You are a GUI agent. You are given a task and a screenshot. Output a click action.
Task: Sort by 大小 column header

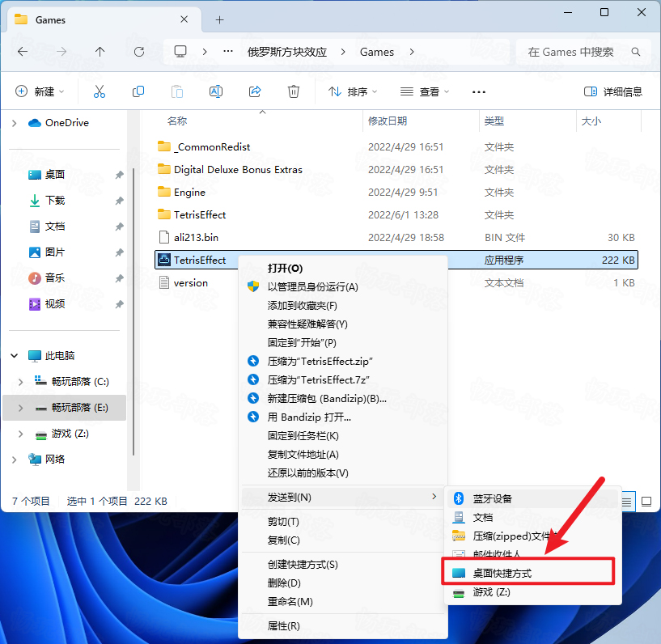(591, 121)
